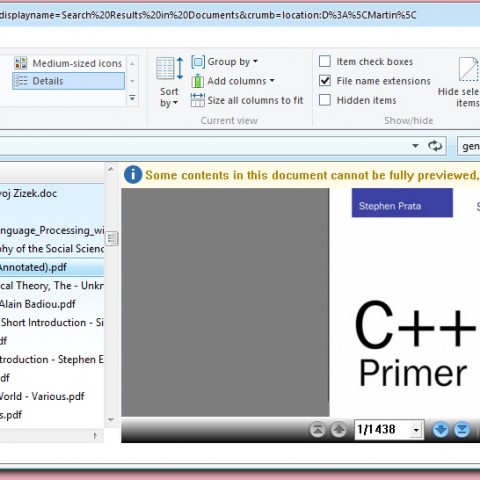Select file 'hy of the Social Scienc'
This screenshot has height=480, width=480.
click(x=52, y=249)
